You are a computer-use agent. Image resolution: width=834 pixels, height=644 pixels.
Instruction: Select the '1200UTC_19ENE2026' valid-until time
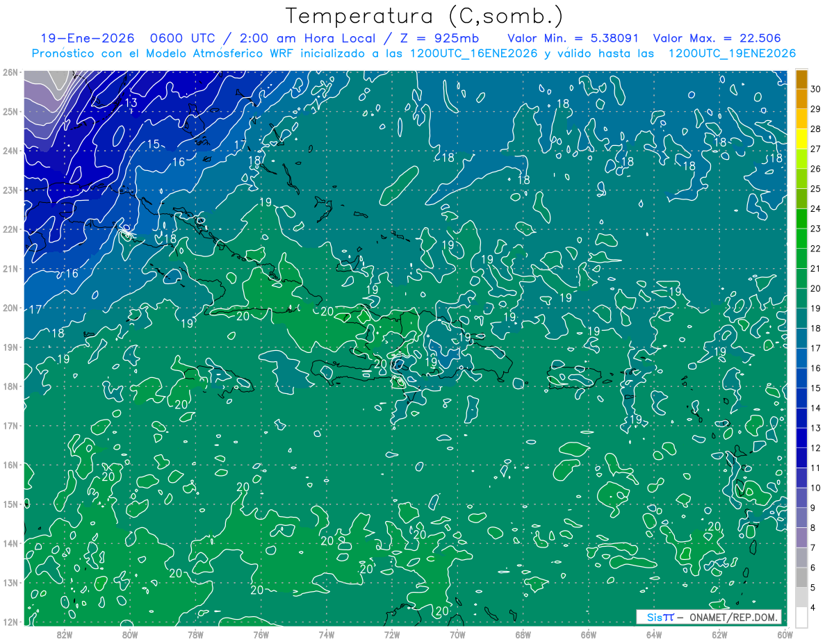click(x=732, y=53)
